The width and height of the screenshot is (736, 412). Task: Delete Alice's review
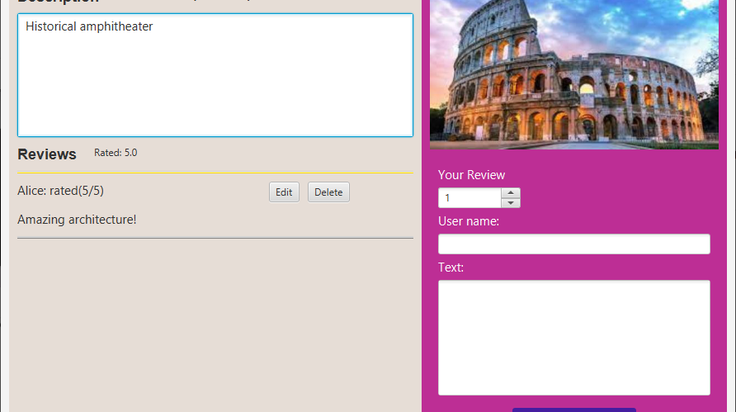pyautogui.click(x=329, y=192)
